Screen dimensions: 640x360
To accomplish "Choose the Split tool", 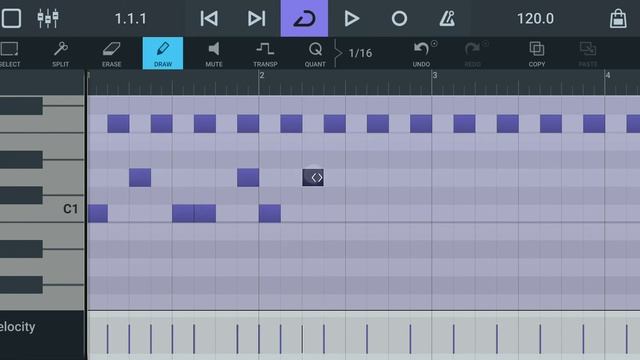I will point(60,54).
